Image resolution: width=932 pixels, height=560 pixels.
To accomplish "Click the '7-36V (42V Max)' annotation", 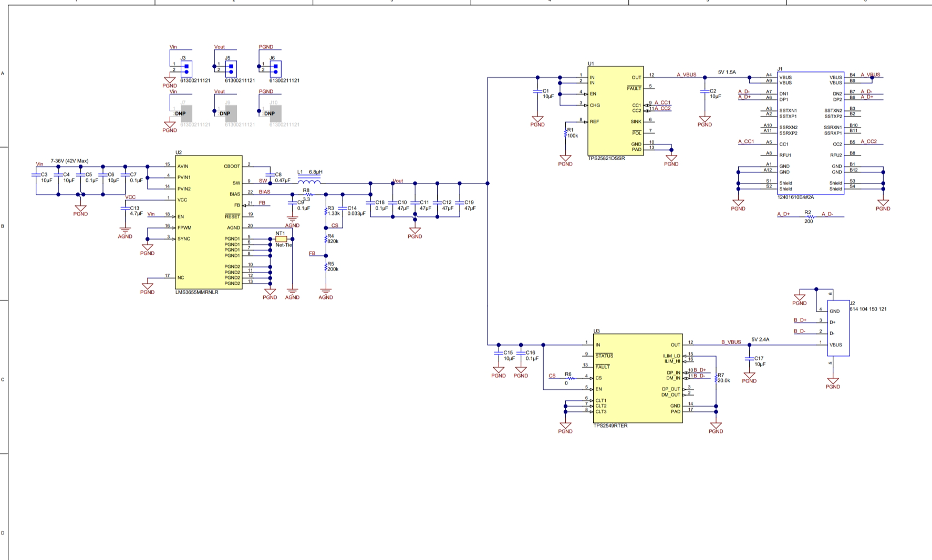I will [69, 161].
